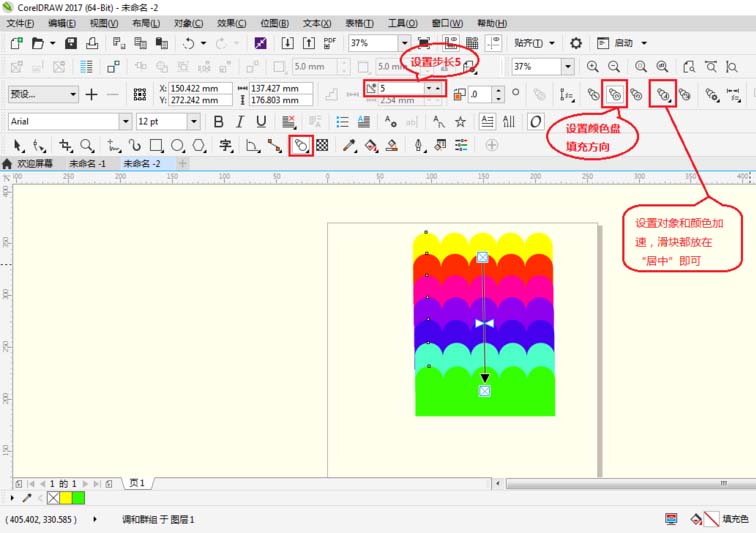Select the Crop tool
This screenshot has height=533, width=756.
(x=66, y=145)
